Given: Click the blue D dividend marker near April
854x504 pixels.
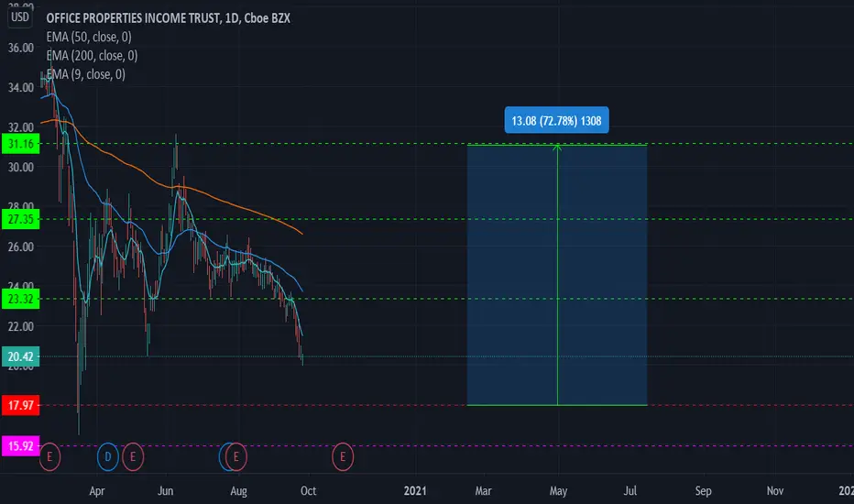Looking at the screenshot, I should [x=108, y=456].
